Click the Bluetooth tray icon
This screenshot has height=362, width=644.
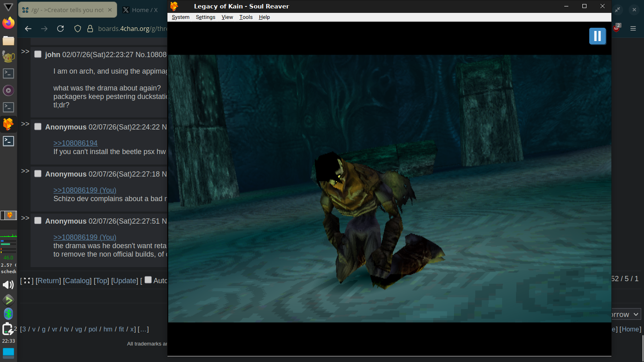8,314
